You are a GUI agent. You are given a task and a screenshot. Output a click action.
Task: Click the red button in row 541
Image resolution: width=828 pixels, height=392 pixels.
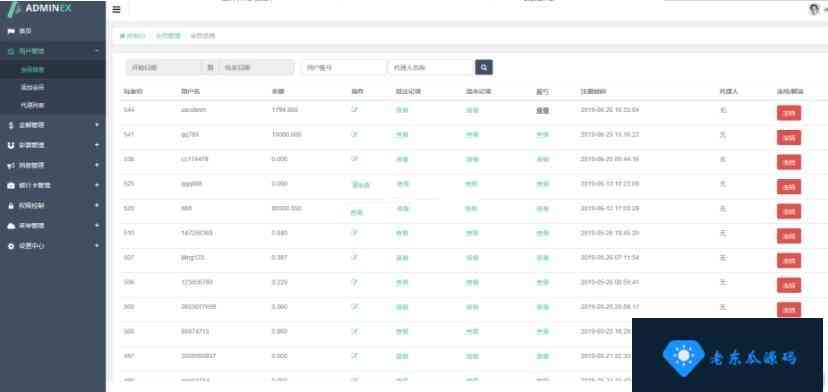click(x=788, y=137)
